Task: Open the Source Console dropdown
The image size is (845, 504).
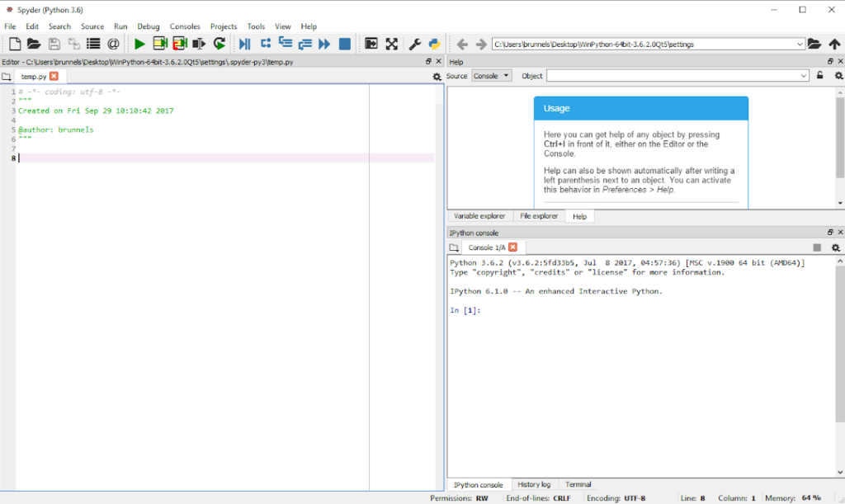Action: (492, 76)
